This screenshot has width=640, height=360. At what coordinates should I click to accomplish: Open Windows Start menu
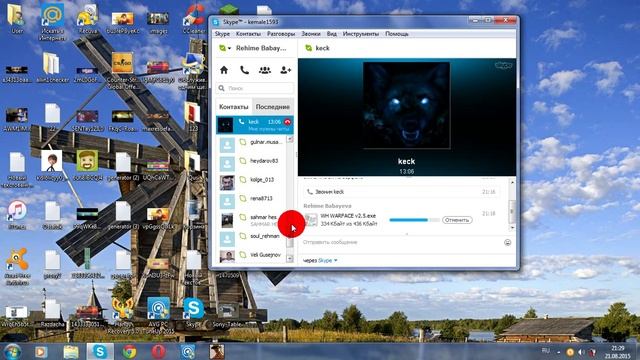(x=12, y=352)
